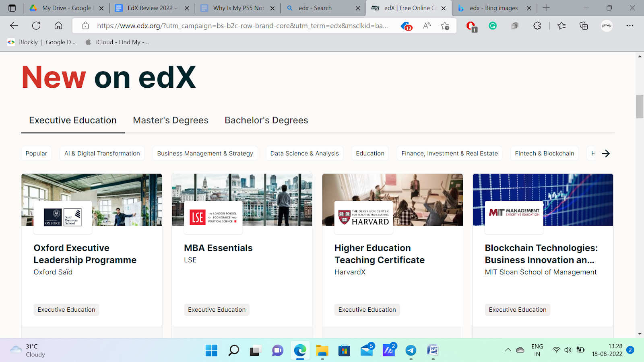The height and width of the screenshot is (362, 644).
Task: Click the Harvard classroom course image
Action: [x=393, y=200]
